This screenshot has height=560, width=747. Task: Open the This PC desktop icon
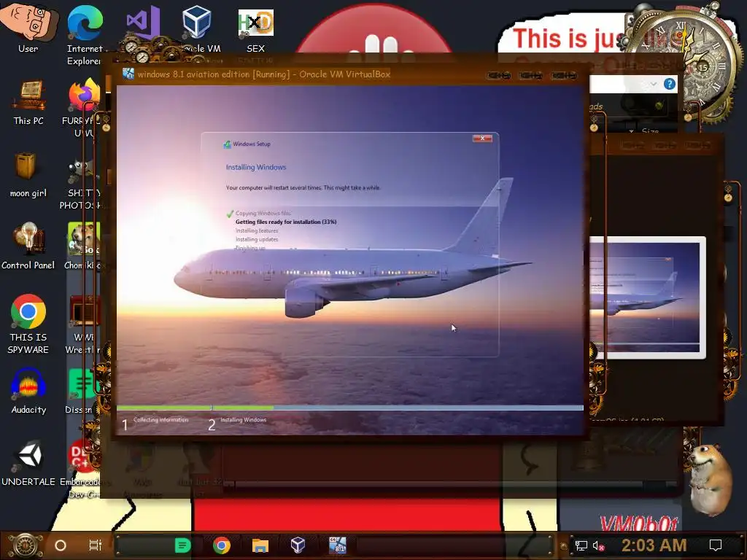point(28,102)
